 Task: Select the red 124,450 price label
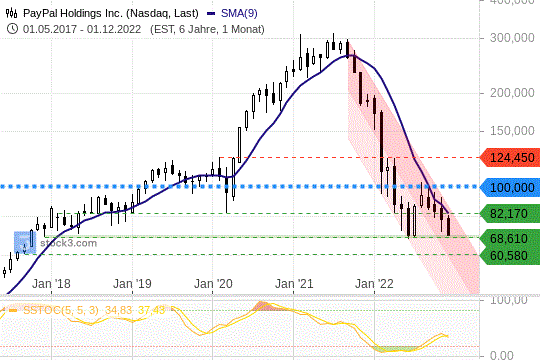pyautogui.click(x=510, y=158)
